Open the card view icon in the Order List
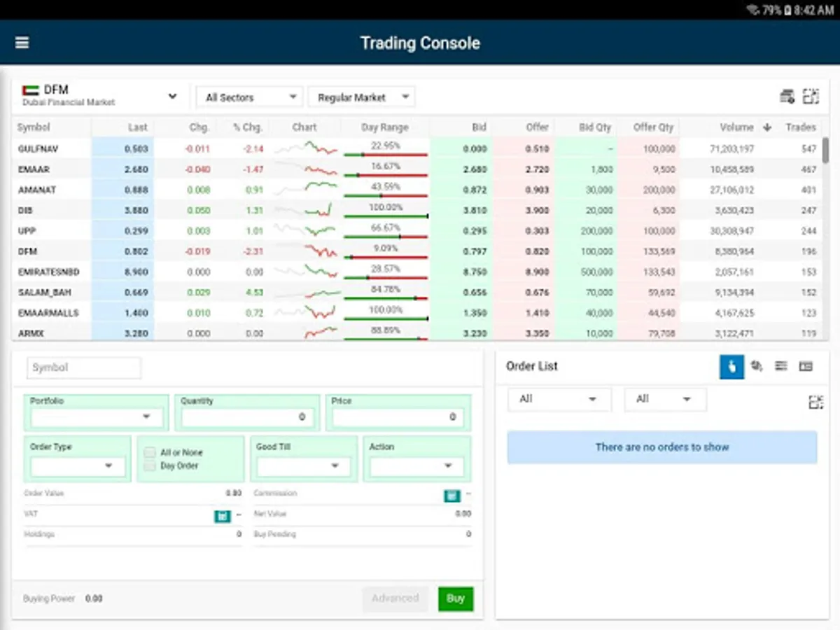840x630 pixels. click(x=806, y=366)
